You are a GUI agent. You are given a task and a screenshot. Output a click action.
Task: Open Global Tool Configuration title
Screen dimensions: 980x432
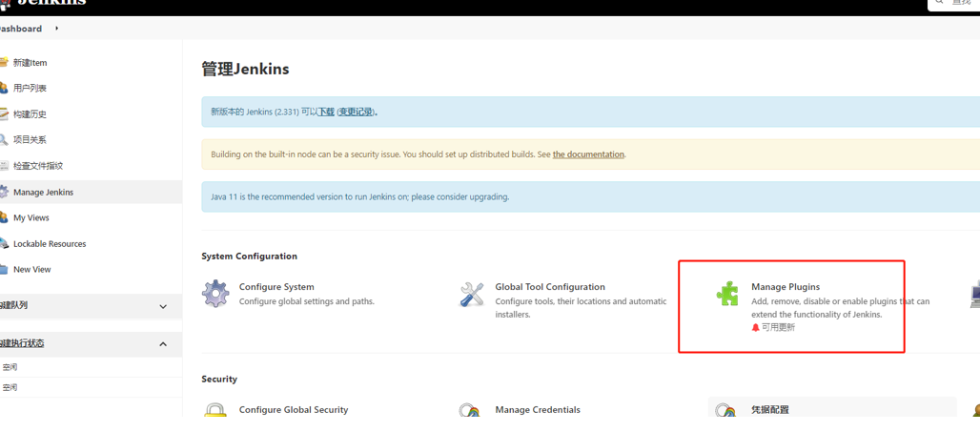coord(550,287)
